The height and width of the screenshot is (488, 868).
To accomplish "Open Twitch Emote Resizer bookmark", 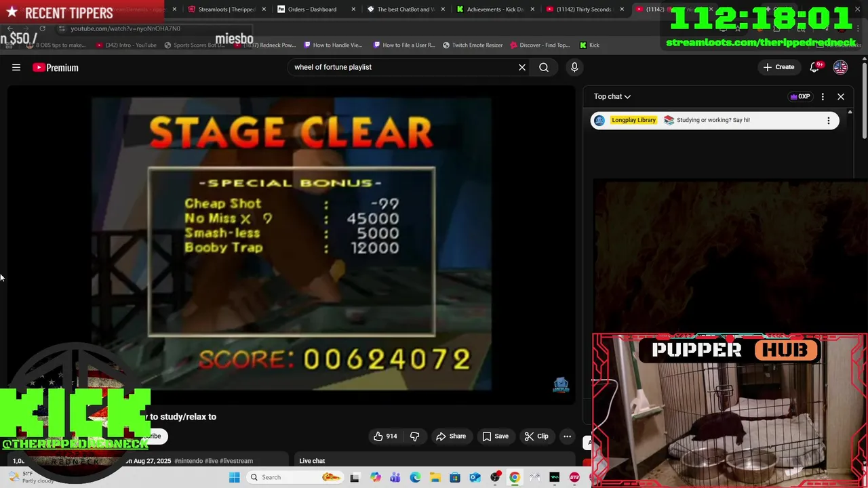I will (473, 45).
